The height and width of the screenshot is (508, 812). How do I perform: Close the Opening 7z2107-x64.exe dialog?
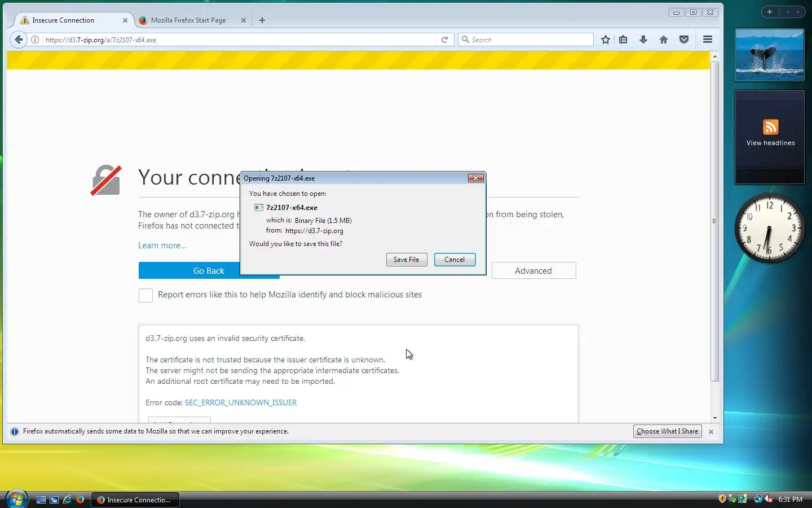pyautogui.click(x=475, y=178)
